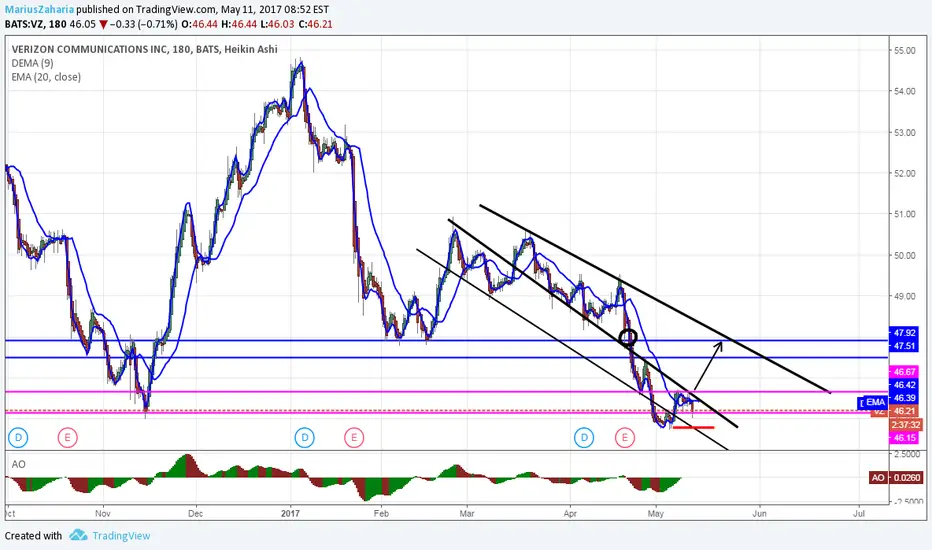932x550 pixels.
Task: Click the 46.42 blue price label
Action: pos(904,385)
